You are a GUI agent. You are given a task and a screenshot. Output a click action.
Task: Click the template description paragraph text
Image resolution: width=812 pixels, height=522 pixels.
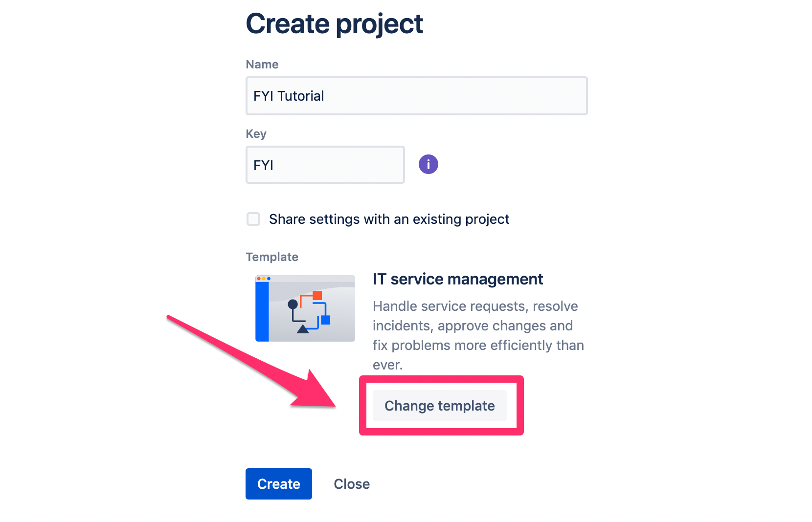[478, 335]
